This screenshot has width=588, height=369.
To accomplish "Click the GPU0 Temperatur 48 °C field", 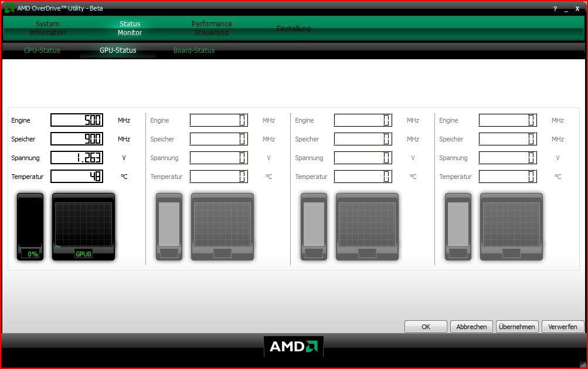I will click(x=77, y=177).
